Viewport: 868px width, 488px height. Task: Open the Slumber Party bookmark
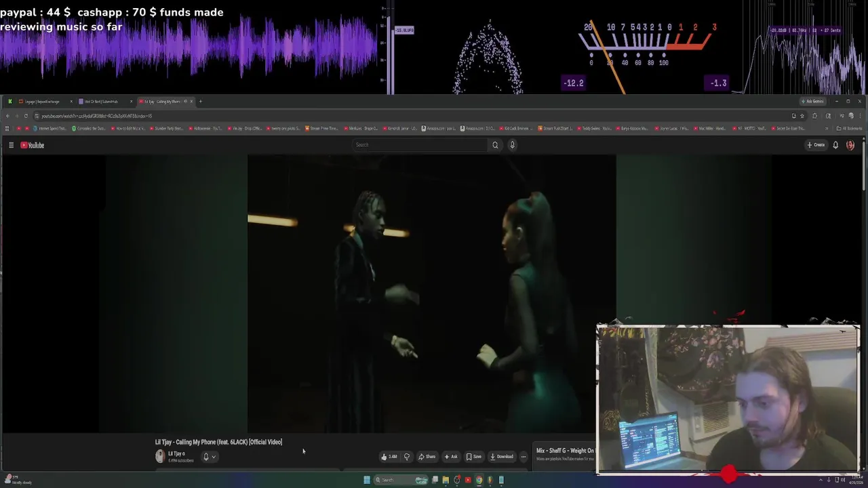coord(166,128)
